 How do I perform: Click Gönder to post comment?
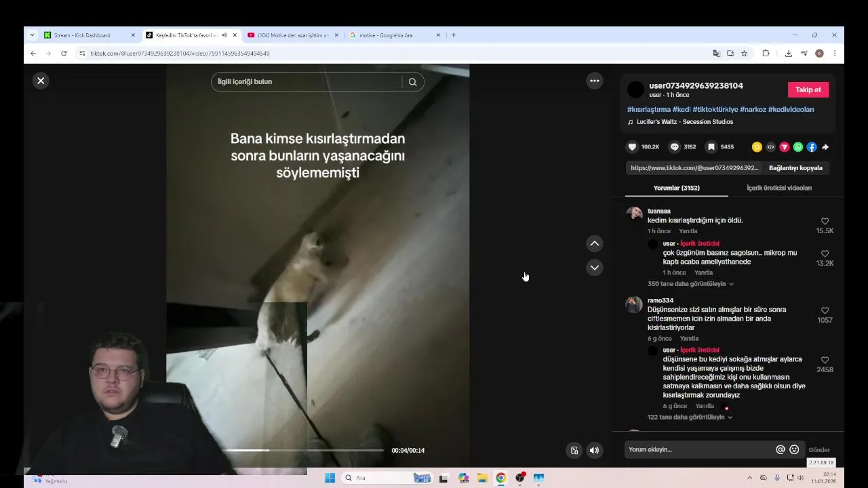(819, 450)
